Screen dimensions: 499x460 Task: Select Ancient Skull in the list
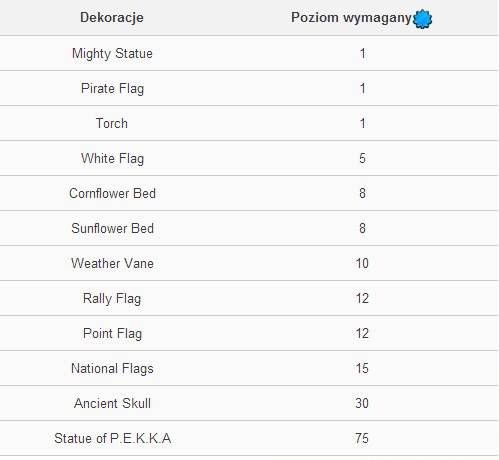[112, 403]
